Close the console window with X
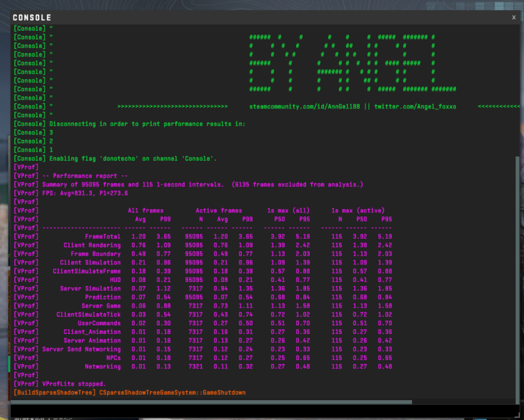Image resolution: width=524 pixels, height=420 pixels. point(514,17)
